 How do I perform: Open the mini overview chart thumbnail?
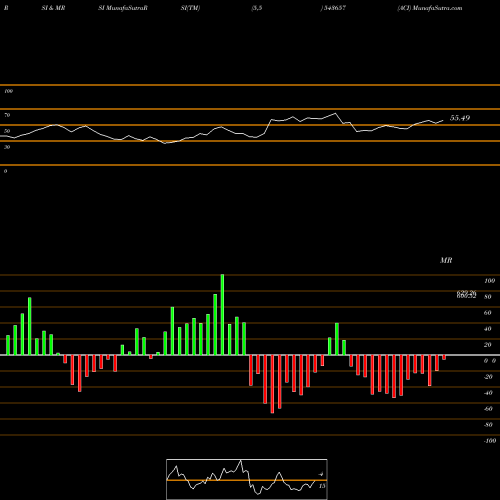point(247,479)
